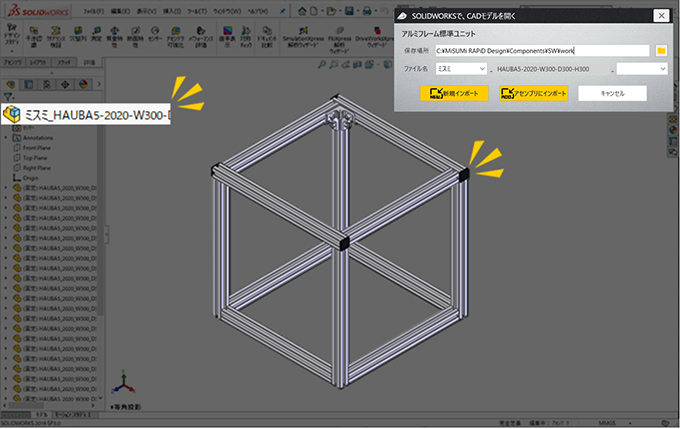Click the 新規インポート button
The width and height of the screenshot is (680, 429).
454,93
